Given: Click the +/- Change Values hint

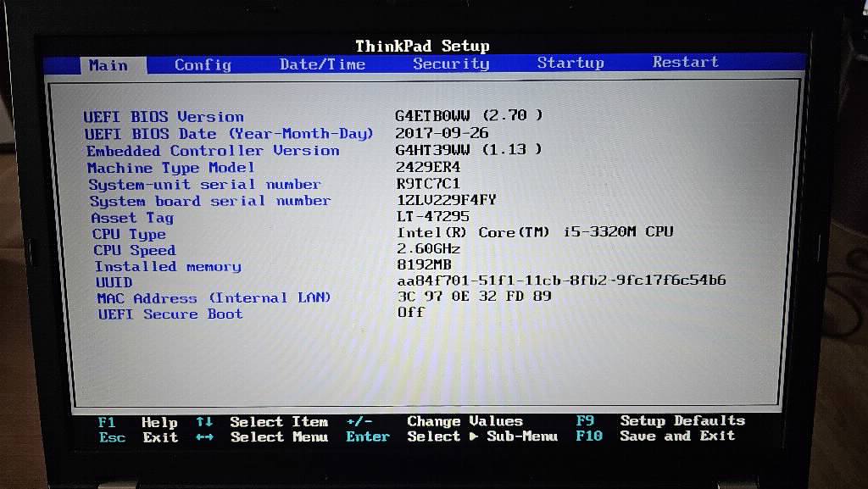Looking at the screenshot, I should 435,421.
